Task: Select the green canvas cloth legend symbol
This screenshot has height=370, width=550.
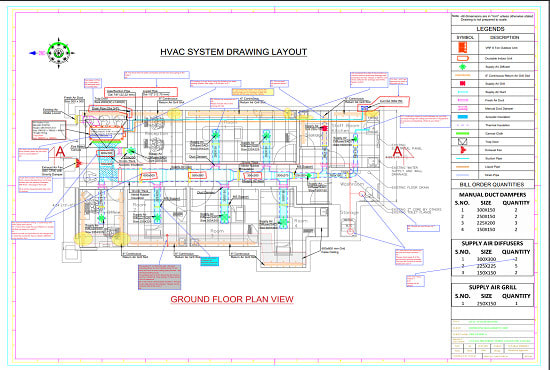Action: (x=463, y=134)
